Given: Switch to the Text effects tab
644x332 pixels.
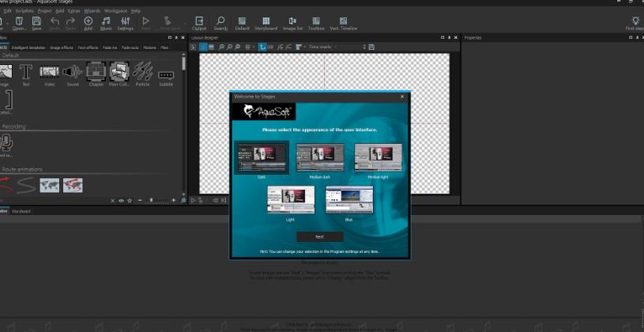Looking at the screenshot, I should pos(88,47).
